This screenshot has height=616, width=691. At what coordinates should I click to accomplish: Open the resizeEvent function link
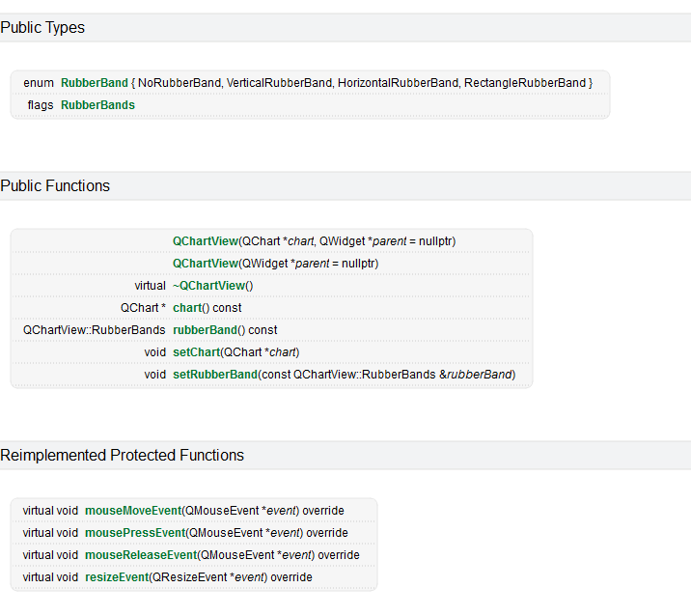point(117,576)
